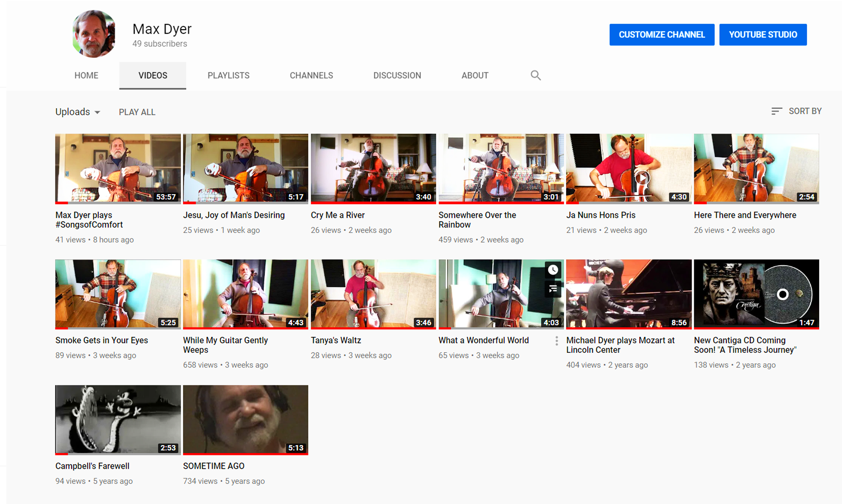The image size is (842, 504).
Task: Click While My Guitar Gently Weeps title
Action: pos(226,345)
